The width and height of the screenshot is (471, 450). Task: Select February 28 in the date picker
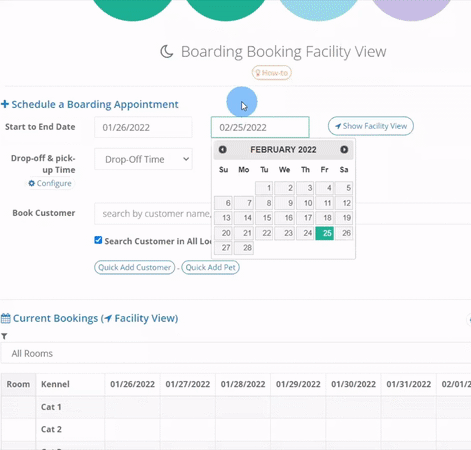coord(244,248)
